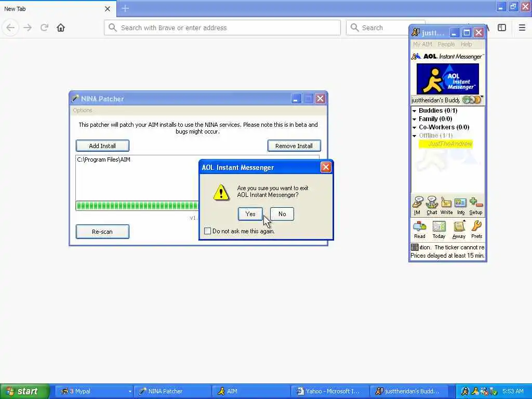532x399 pixels.
Task: Collapse the Co-Workers (0/0) group
Action: click(x=414, y=128)
